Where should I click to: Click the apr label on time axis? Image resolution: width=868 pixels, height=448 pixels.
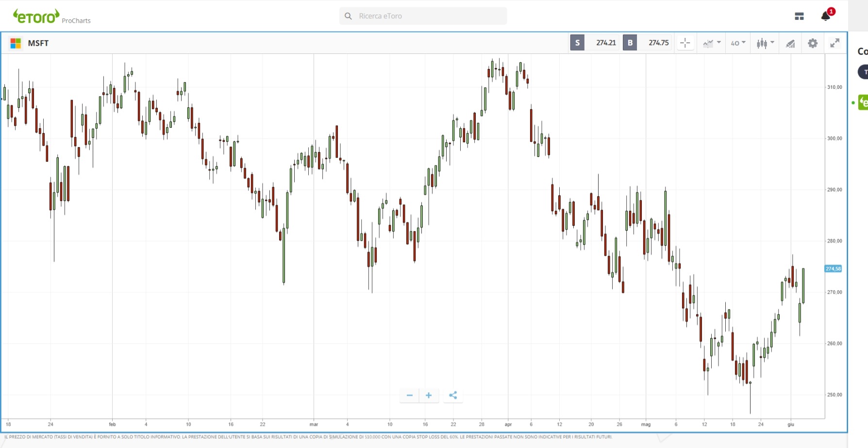(x=508, y=424)
